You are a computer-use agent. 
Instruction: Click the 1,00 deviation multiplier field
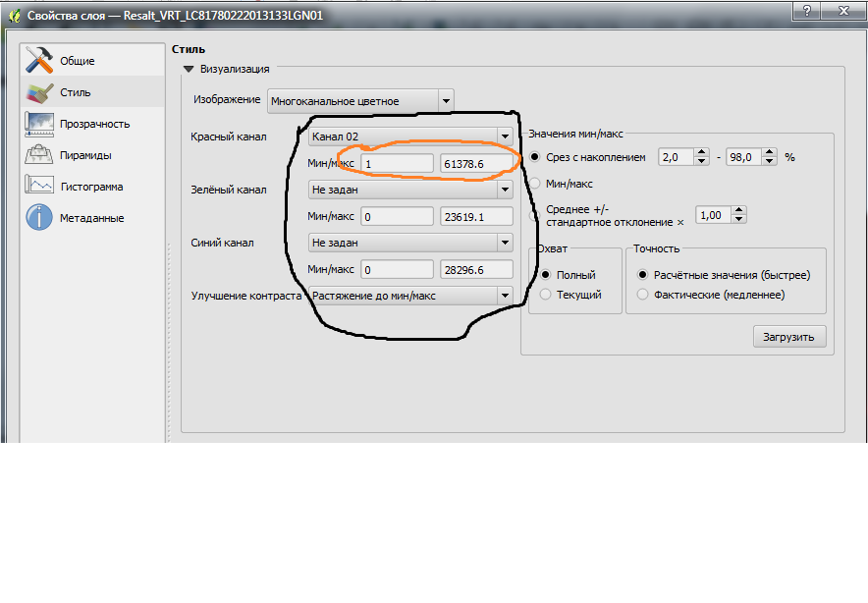pos(714,215)
